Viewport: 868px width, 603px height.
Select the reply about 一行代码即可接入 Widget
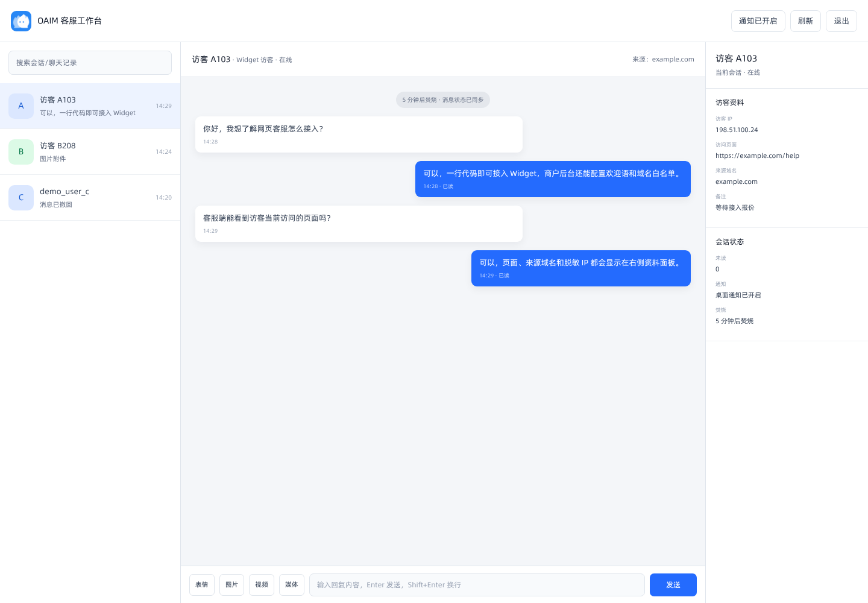pos(553,179)
